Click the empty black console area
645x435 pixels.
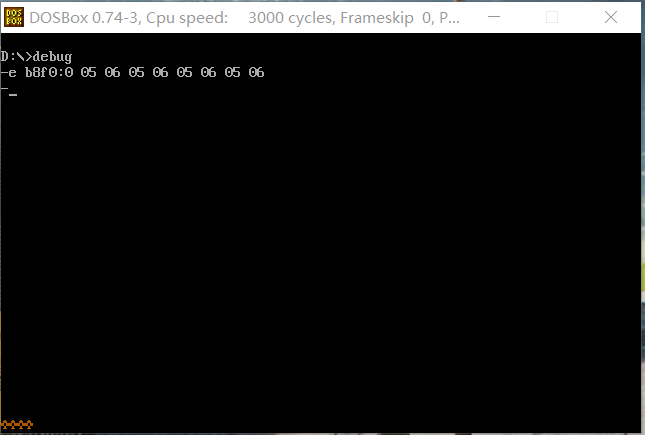coord(321,255)
